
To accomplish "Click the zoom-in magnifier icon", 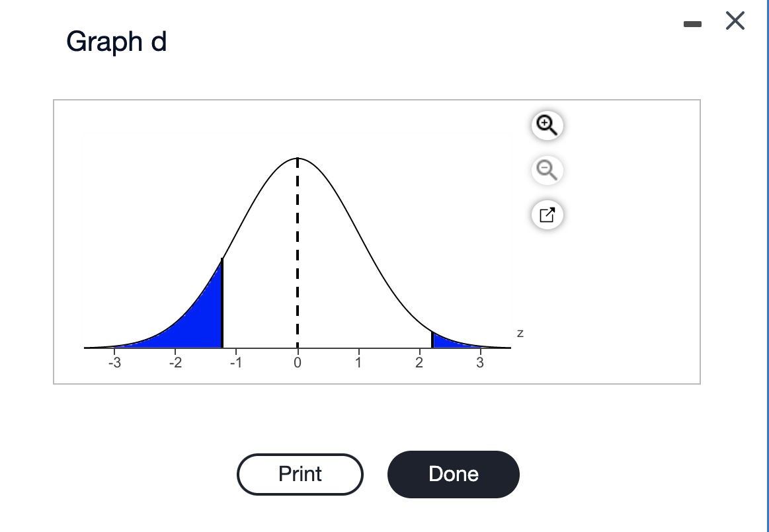I will click(x=546, y=125).
